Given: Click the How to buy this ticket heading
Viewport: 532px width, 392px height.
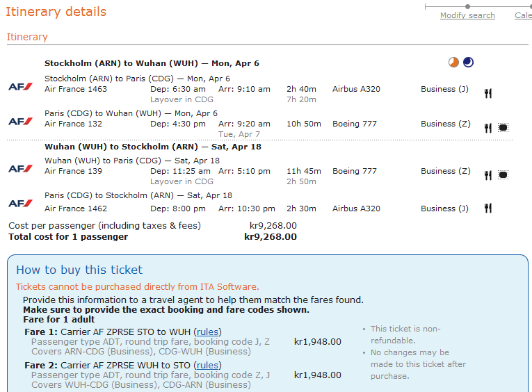Looking at the screenshot, I should click(79, 270).
